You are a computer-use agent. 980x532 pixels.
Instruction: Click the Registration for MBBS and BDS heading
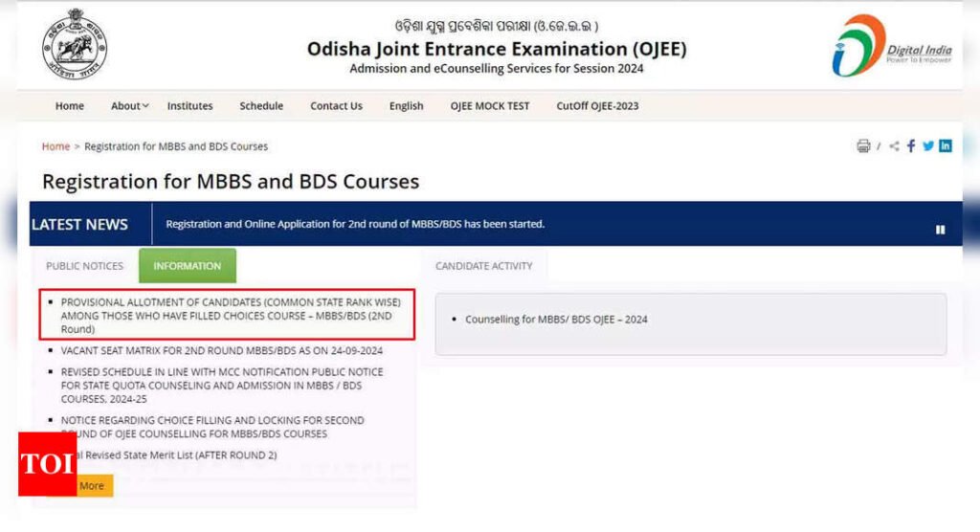coord(231,181)
